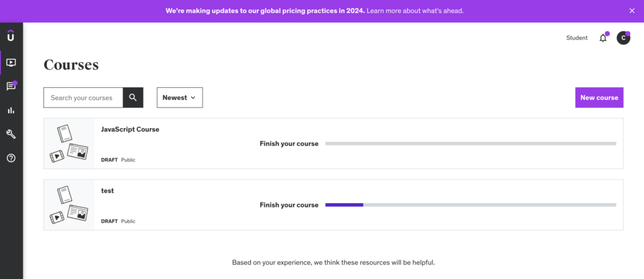Click the JavaScript Course thumbnail image
The image size is (644, 279).
(69, 144)
